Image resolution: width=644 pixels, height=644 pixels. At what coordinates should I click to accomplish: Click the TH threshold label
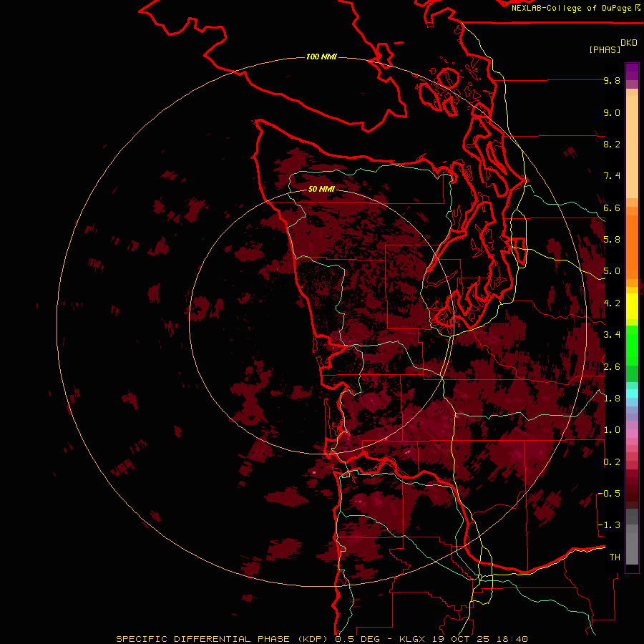point(615,557)
